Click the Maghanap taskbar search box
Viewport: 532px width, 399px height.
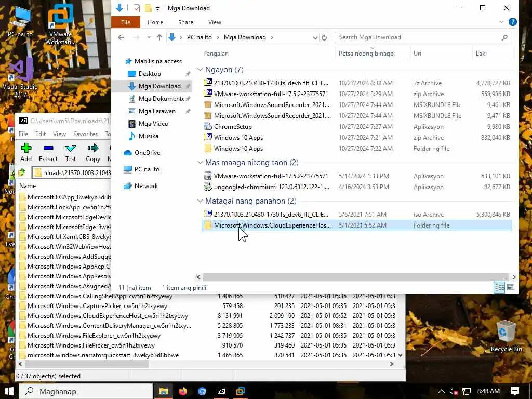coord(86,391)
